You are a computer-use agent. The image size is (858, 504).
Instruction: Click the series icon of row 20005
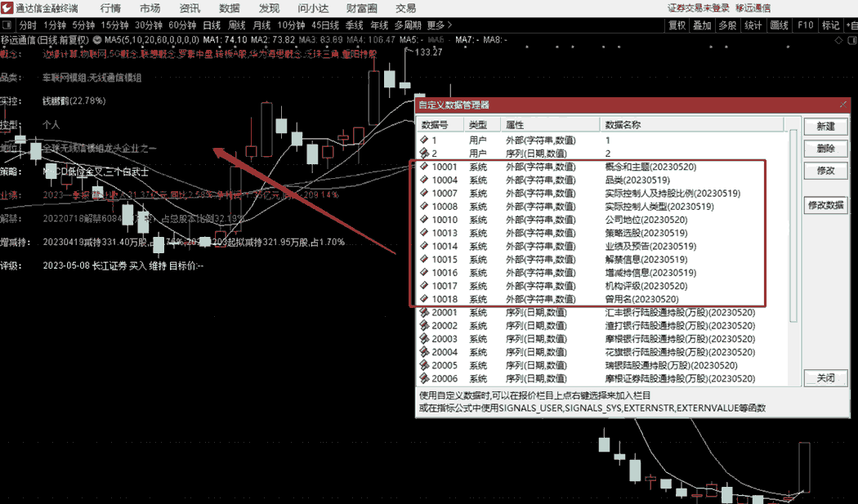tap(424, 365)
